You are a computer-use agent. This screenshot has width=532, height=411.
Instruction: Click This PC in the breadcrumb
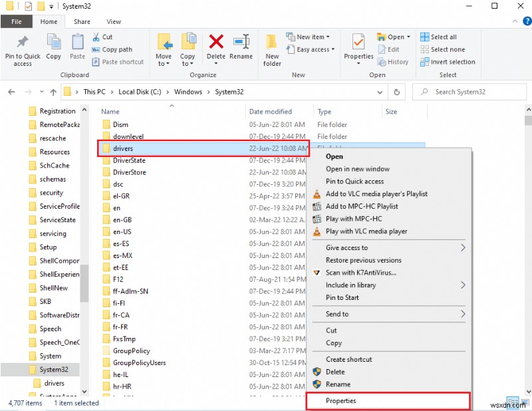[94, 92]
